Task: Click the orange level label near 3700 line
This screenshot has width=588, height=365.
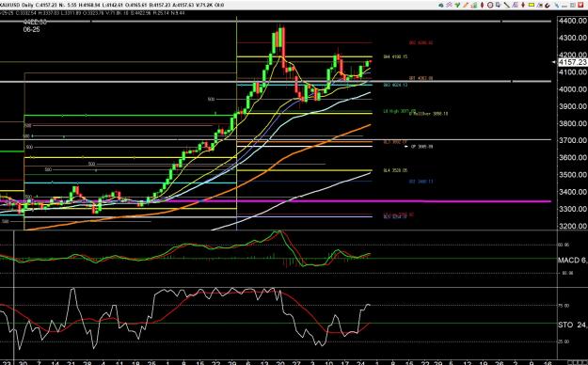Action: (x=395, y=142)
